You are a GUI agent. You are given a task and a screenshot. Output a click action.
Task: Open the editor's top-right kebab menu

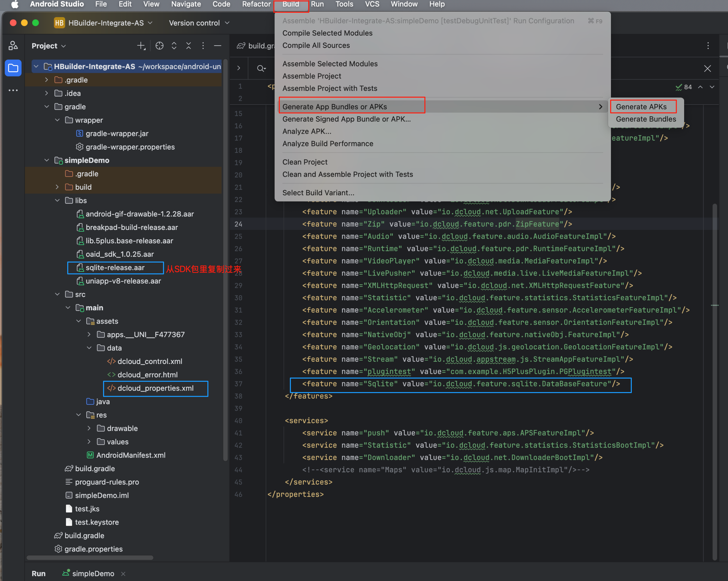708,46
